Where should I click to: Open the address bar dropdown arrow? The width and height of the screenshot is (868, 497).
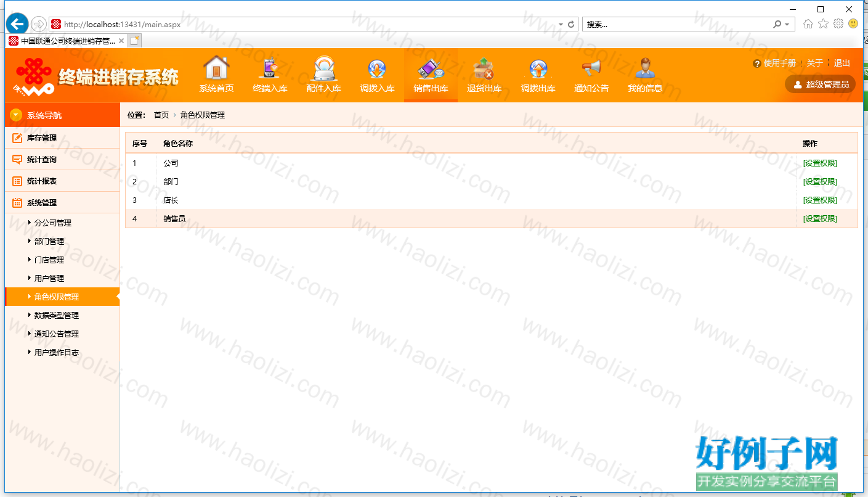tap(561, 25)
